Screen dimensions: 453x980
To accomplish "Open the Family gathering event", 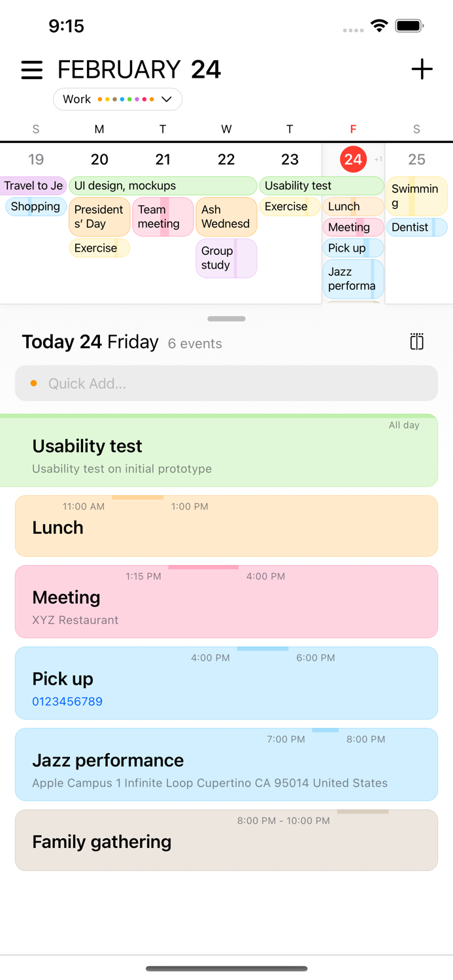I will point(226,840).
